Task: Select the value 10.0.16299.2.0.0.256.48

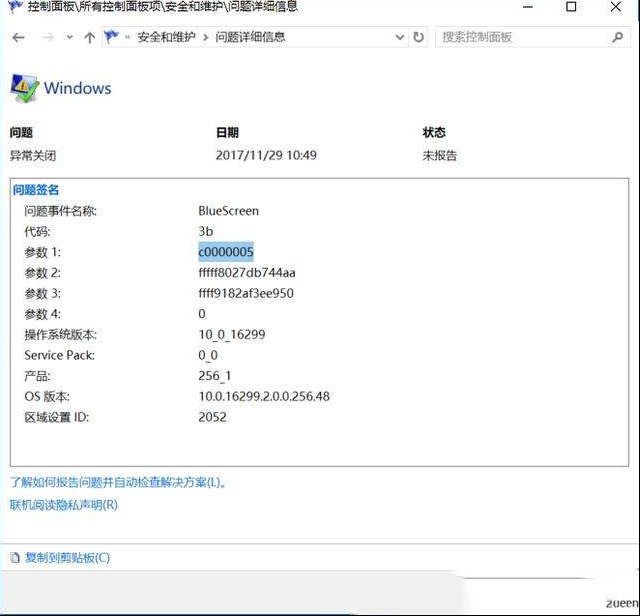Action: [264, 396]
